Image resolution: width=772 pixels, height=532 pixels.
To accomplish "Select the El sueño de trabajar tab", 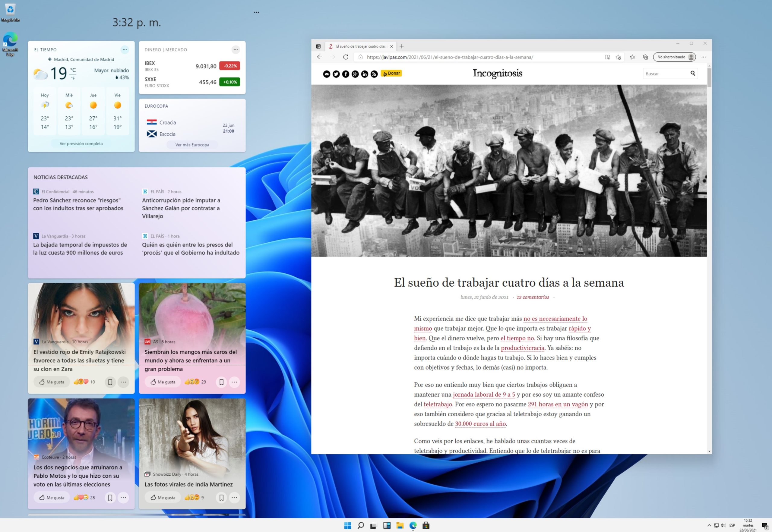I will pyautogui.click(x=360, y=46).
